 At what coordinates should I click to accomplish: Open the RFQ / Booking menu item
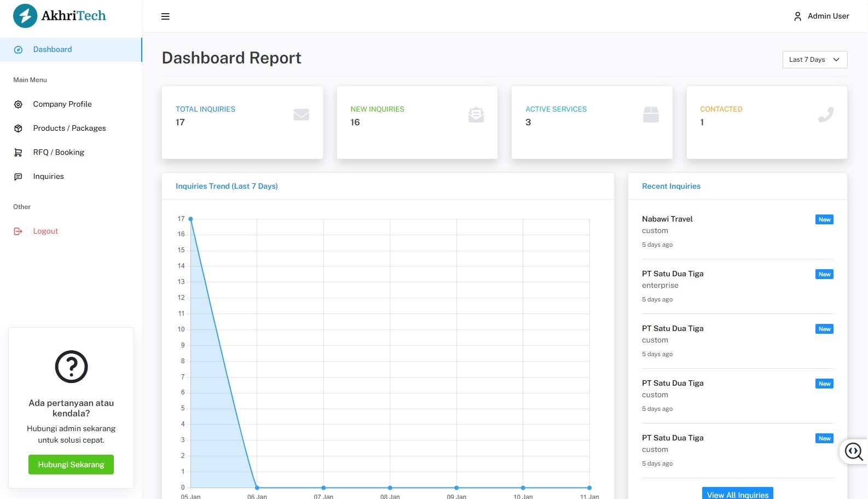point(71,153)
